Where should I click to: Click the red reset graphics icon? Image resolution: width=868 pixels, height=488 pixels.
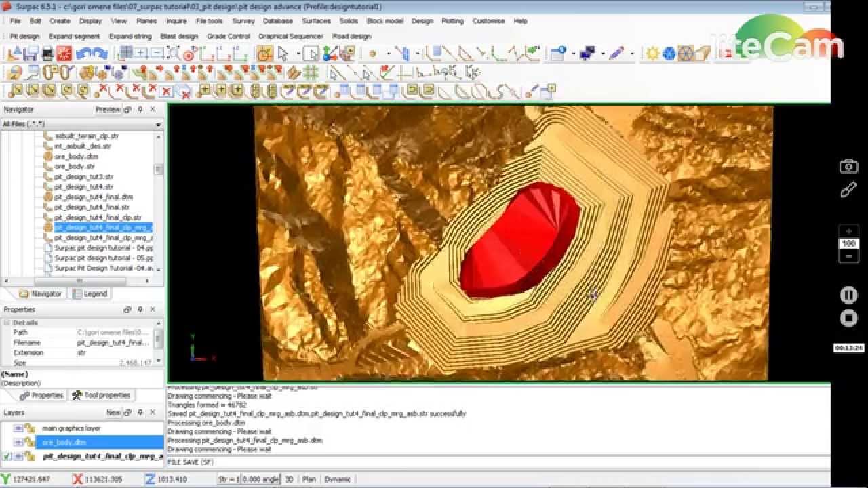(x=64, y=53)
